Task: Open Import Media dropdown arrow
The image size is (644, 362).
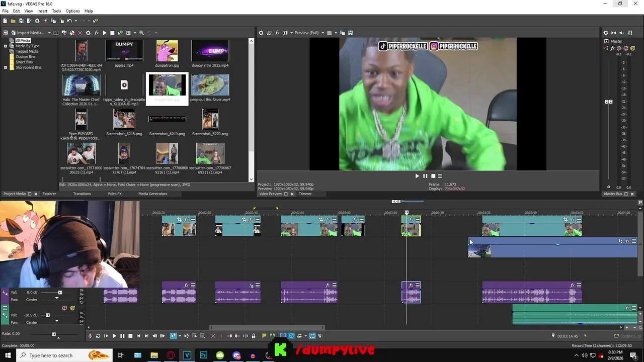Action: coord(49,33)
